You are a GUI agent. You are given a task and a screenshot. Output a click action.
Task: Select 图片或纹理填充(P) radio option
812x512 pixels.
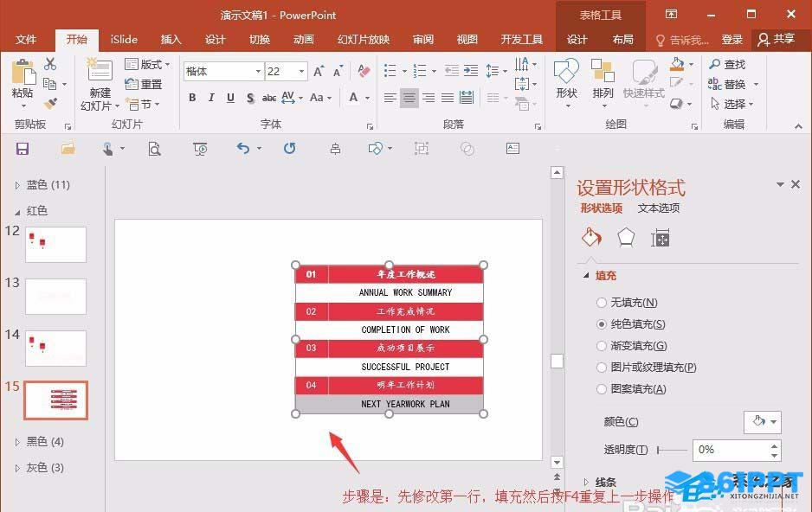602,368
